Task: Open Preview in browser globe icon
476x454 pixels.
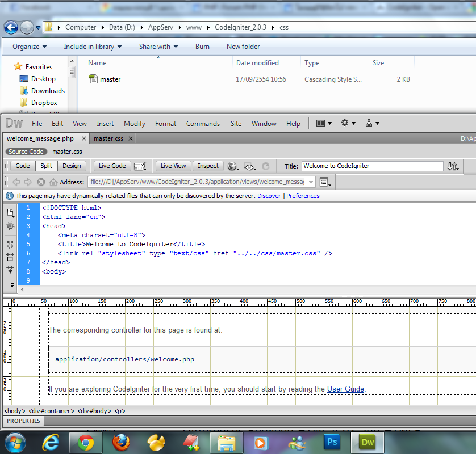Action: [x=233, y=166]
